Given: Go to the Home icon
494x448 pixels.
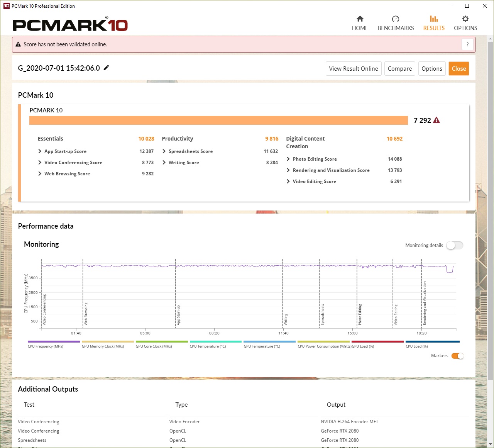Looking at the screenshot, I should [360, 19].
